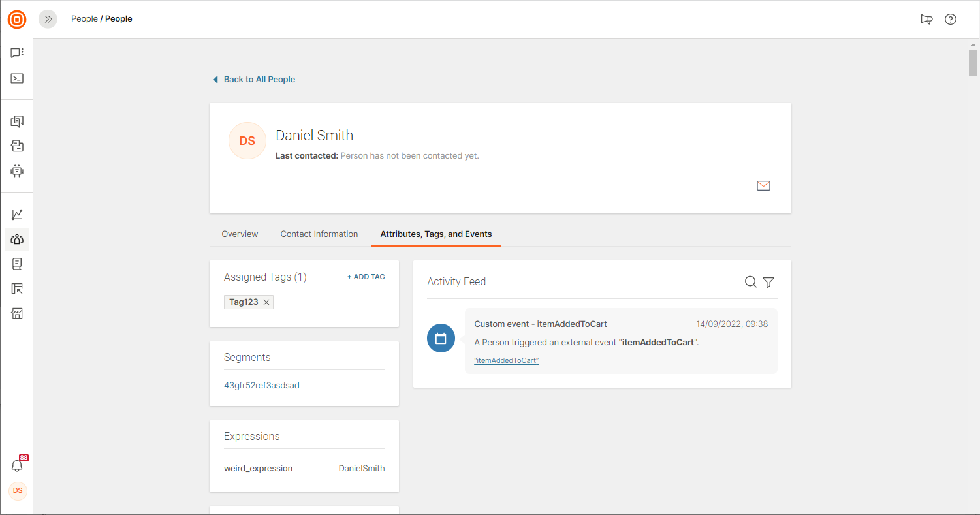Switch to the Contact Information tab
Viewport: 980px width, 515px height.
319,234
